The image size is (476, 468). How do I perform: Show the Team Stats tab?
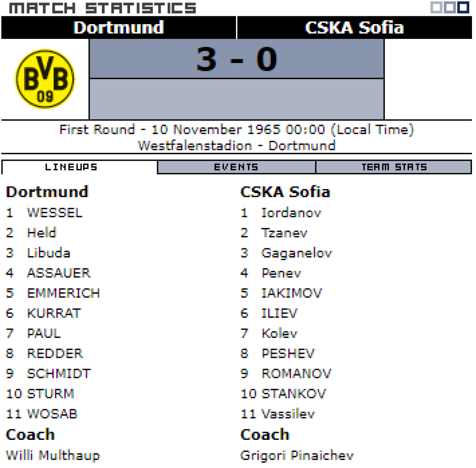point(394,167)
